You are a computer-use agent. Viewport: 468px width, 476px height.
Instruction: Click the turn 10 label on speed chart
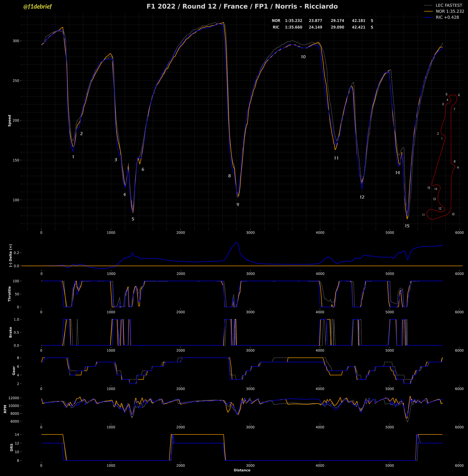coord(303,57)
